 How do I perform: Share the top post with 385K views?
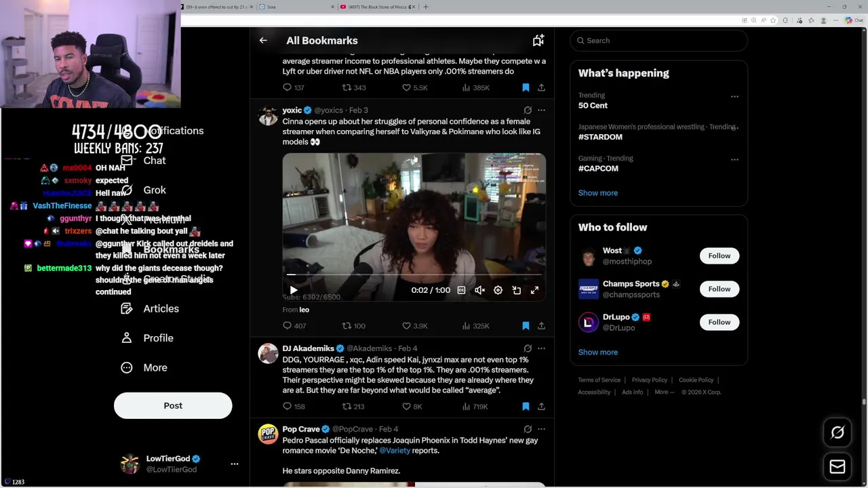pyautogui.click(x=541, y=87)
